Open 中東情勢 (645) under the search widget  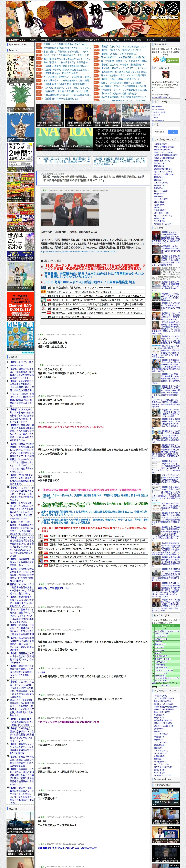pyautogui.click(x=160, y=144)
